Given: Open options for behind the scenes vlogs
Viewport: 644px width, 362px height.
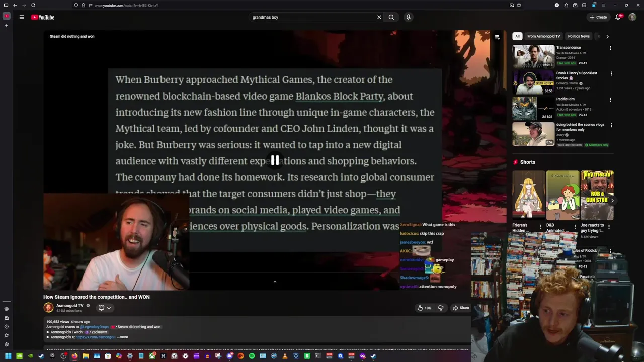Looking at the screenshot, I should coord(611,125).
